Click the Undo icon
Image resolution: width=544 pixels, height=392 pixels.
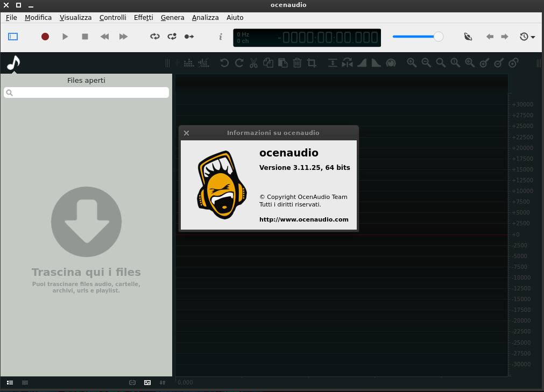pos(224,63)
